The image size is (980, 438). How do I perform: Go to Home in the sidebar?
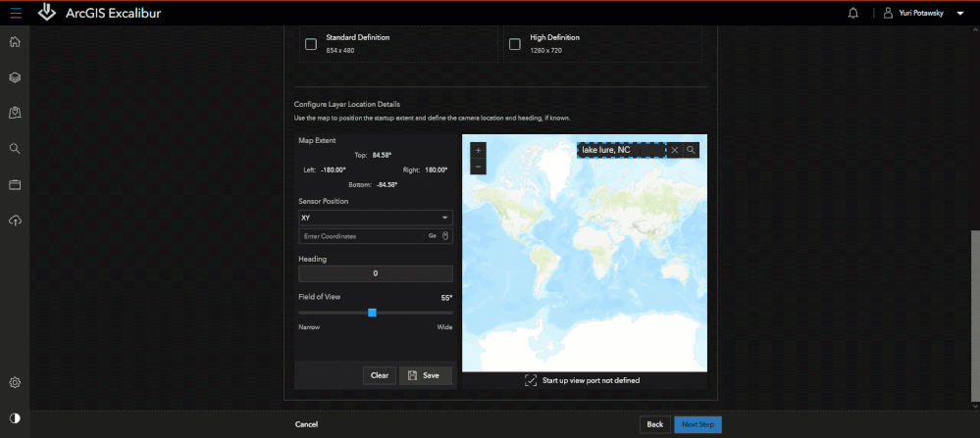15,42
